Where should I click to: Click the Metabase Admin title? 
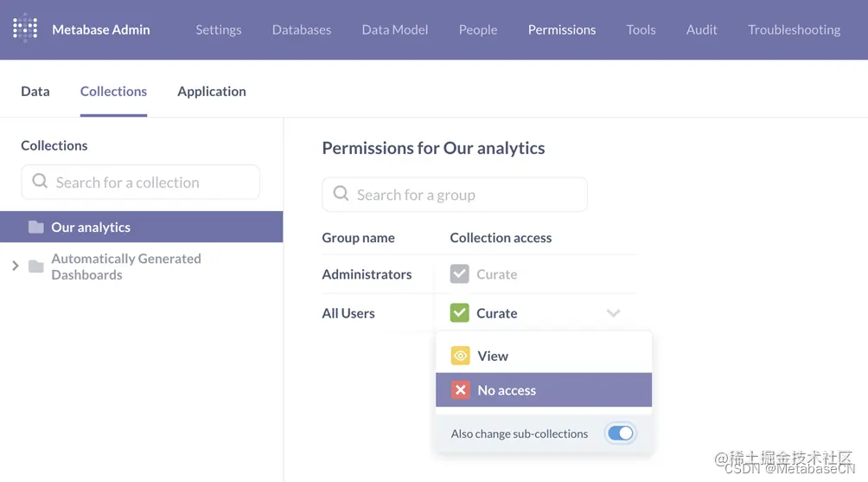point(101,29)
